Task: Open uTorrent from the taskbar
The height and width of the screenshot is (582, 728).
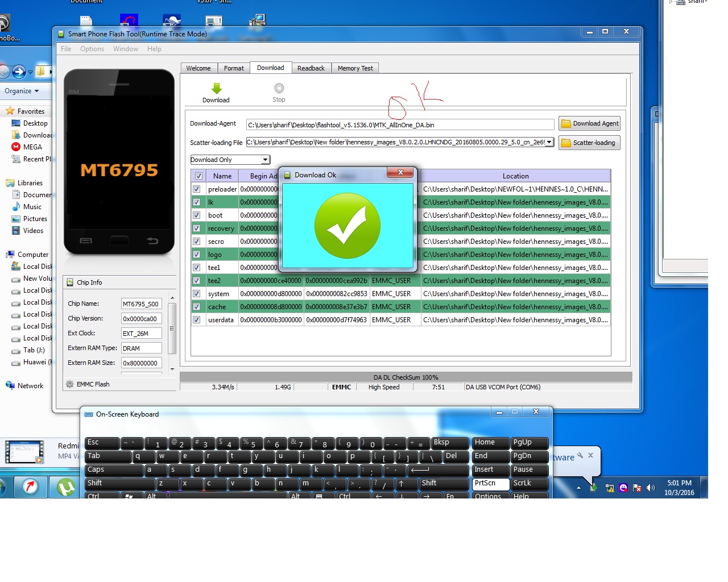Action: (66, 487)
